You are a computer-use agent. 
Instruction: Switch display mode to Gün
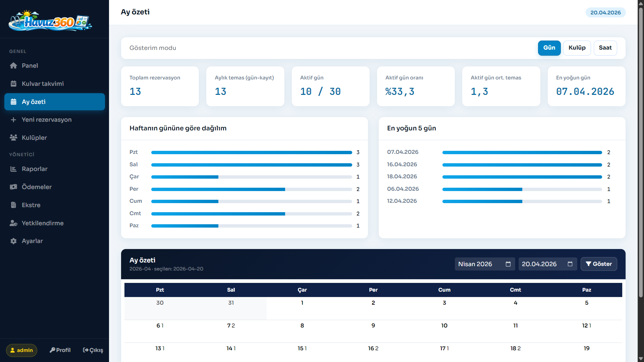coord(549,48)
